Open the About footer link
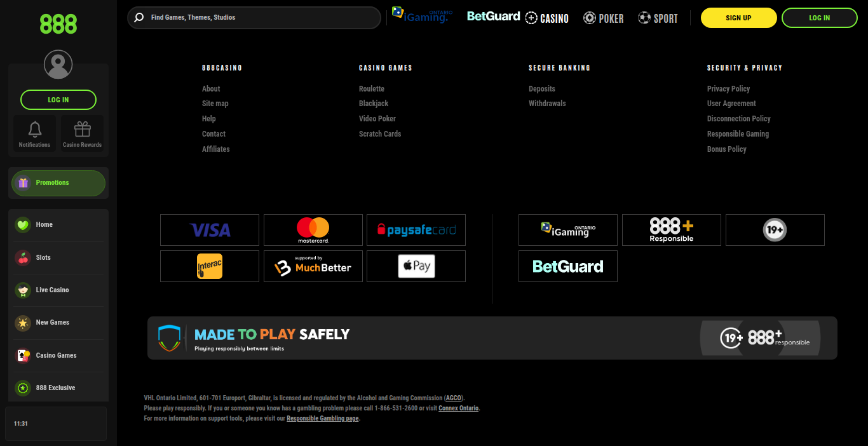The width and height of the screenshot is (868, 446). coord(211,89)
